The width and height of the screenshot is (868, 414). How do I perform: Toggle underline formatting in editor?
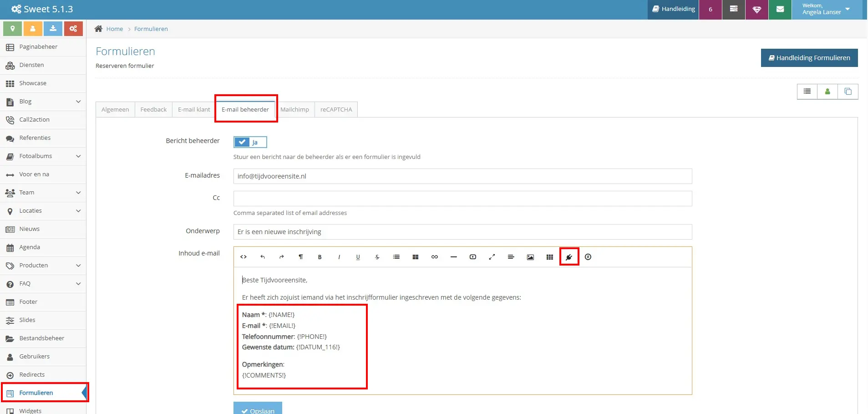coord(358,257)
